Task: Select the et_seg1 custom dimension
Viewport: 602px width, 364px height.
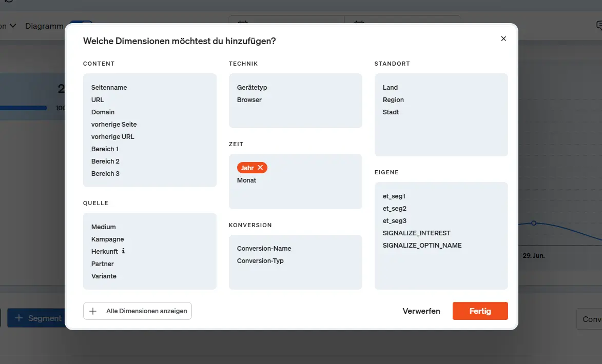Action: point(394,196)
